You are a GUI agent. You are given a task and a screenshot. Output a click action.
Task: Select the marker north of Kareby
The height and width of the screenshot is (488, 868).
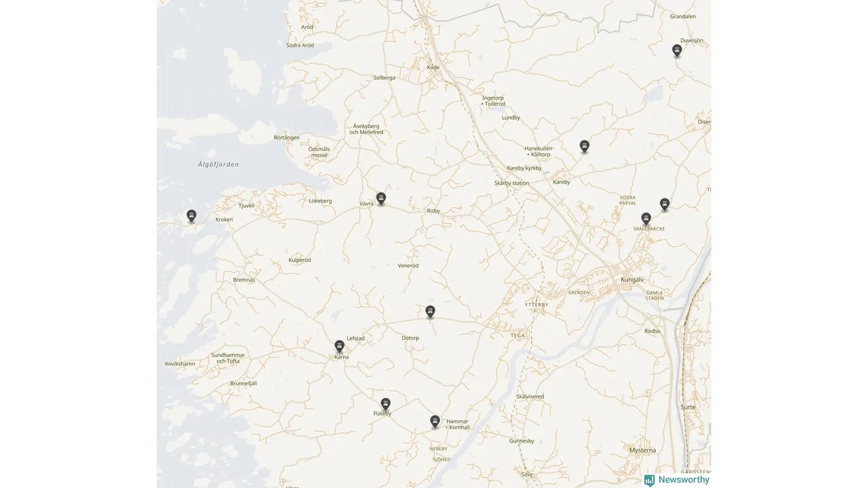pyautogui.click(x=585, y=146)
